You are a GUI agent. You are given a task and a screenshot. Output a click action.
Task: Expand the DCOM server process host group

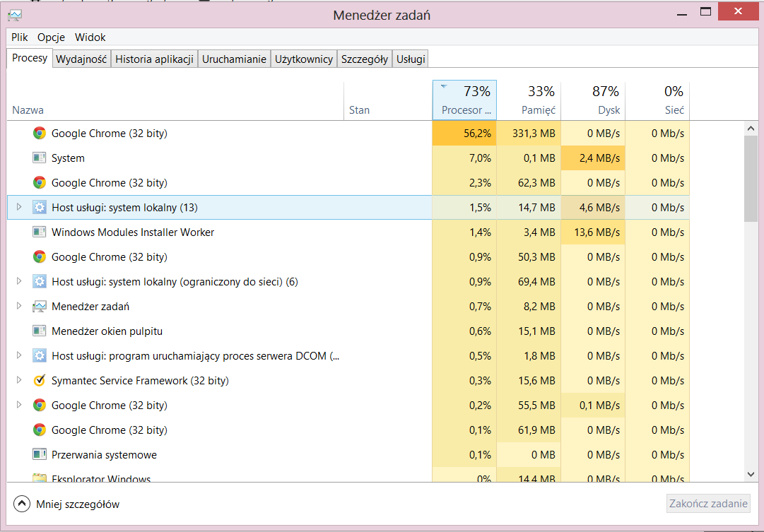point(19,356)
